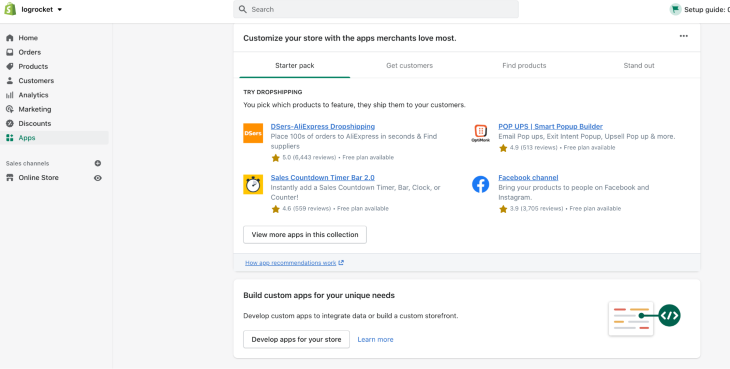Click the OptiMonk popup app icon

pos(480,133)
